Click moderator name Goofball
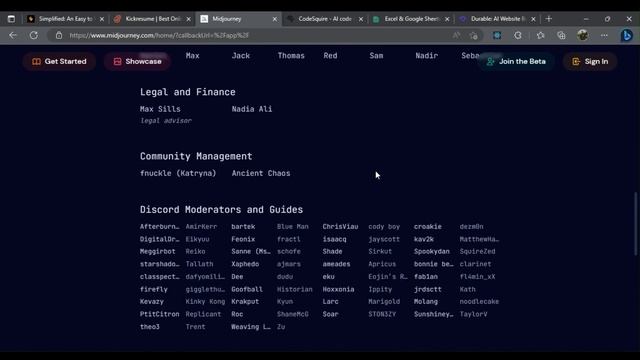 (x=247, y=289)
